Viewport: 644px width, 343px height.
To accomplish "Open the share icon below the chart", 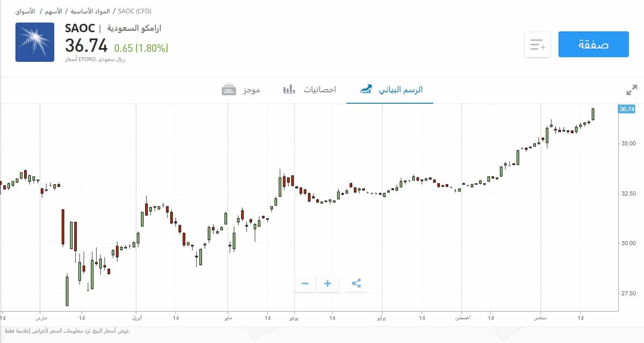I will 357,284.
